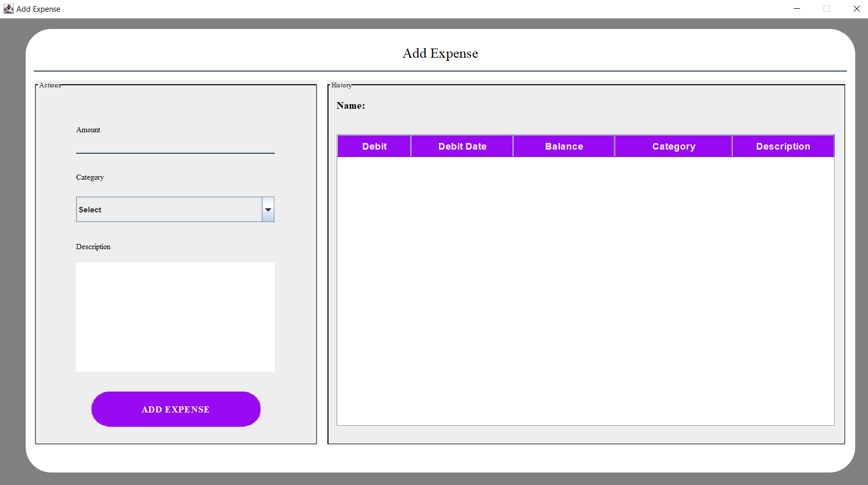The width and height of the screenshot is (868, 485).
Task: Click the grayed-out maximize window button
Action: pyautogui.click(x=827, y=9)
